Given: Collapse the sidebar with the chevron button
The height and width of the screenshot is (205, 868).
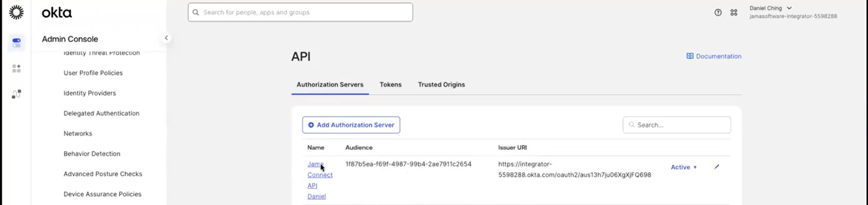Looking at the screenshot, I should tap(166, 38).
